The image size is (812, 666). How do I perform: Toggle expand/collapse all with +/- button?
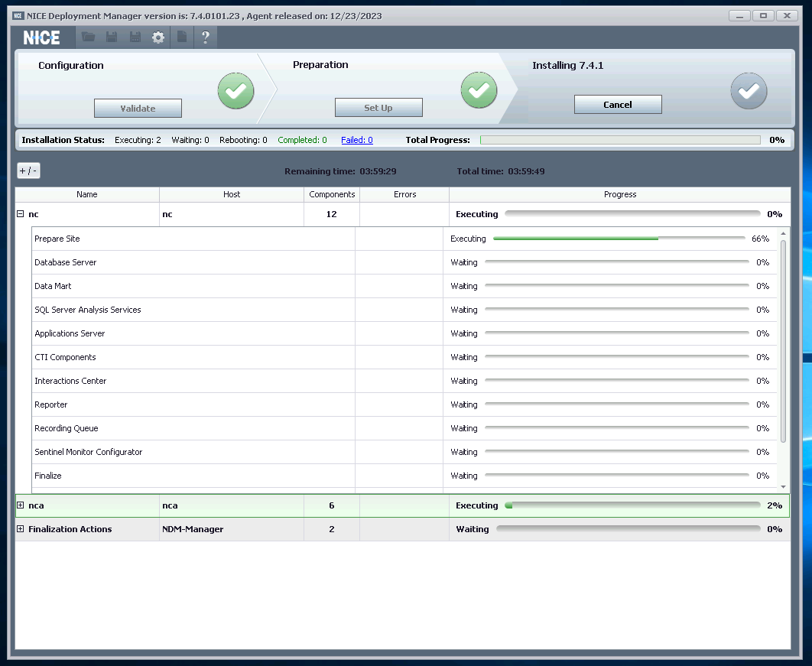[28, 171]
